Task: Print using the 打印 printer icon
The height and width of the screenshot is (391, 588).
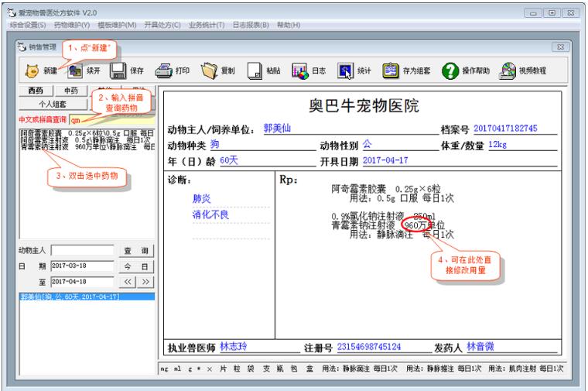Action: 164,70
